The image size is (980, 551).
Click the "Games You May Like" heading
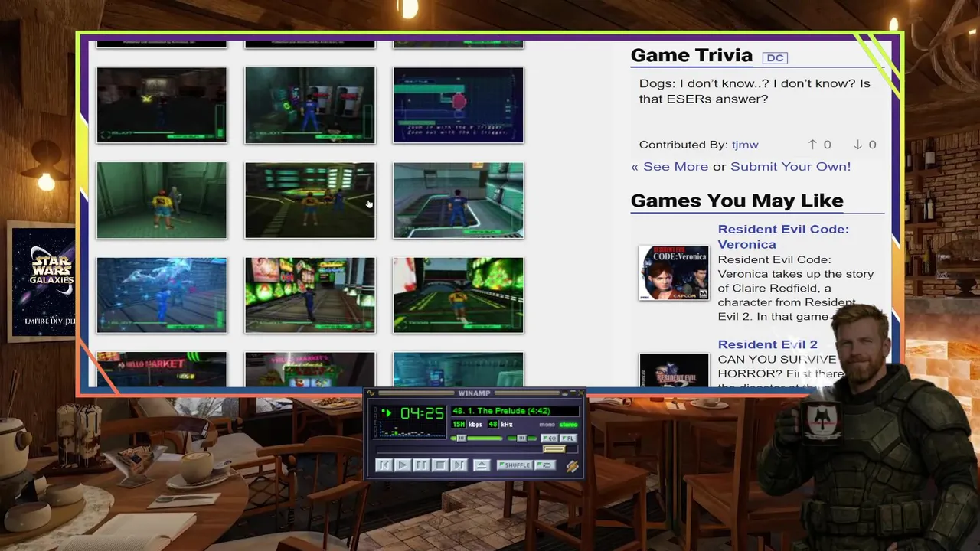pyautogui.click(x=737, y=201)
